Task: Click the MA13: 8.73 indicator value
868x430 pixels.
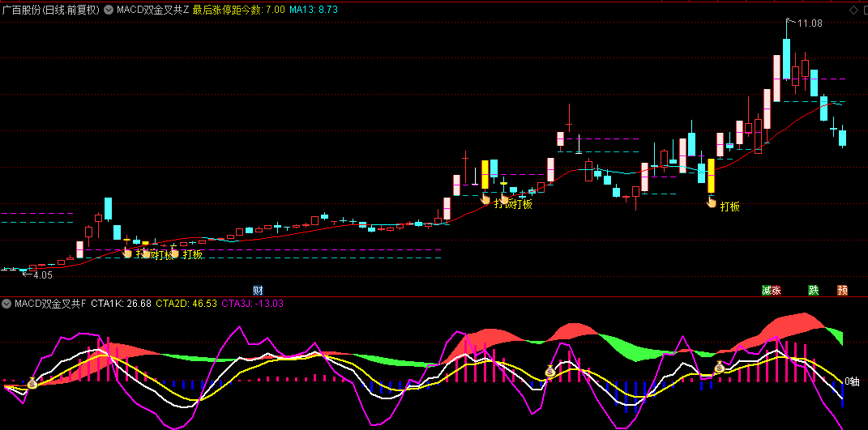Action: pyautogui.click(x=314, y=10)
